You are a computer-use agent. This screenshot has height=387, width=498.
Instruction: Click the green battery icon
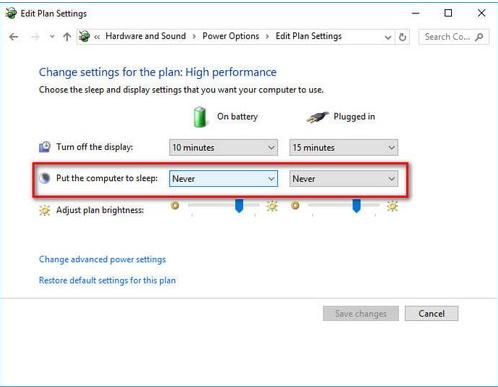point(200,117)
